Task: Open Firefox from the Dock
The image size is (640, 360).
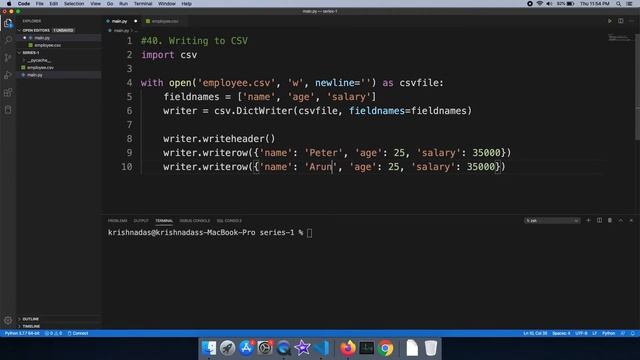Action: [348, 348]
